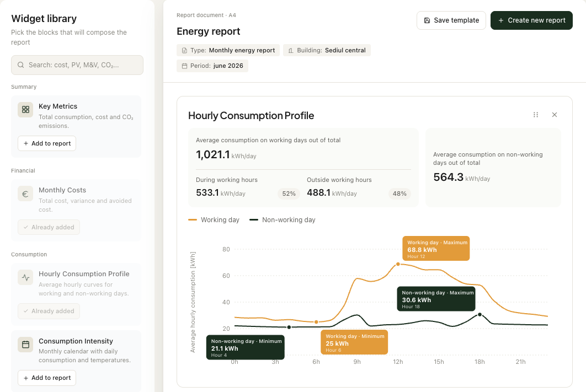Image resolution: width=586 pixels, height=392 pixels.
Task: Click Report document · A4 label
Action: pos(206,15)
